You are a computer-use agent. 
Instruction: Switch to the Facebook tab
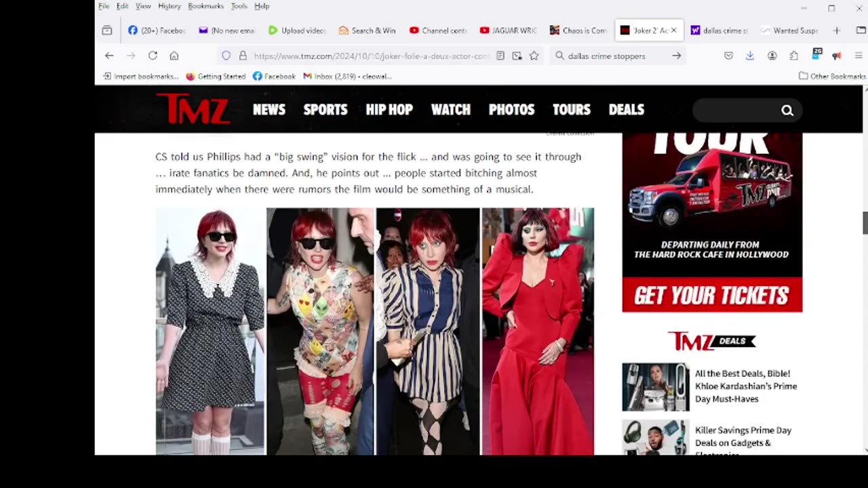point(157,30)
